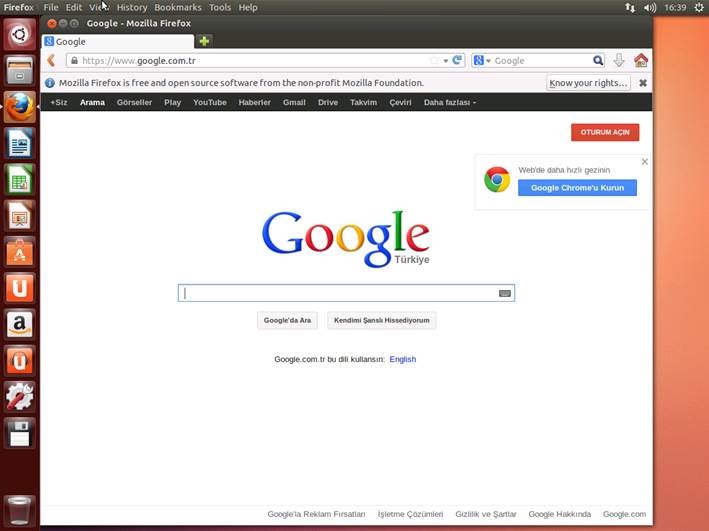Click the Firefox application menu label

tap(19, 7)
